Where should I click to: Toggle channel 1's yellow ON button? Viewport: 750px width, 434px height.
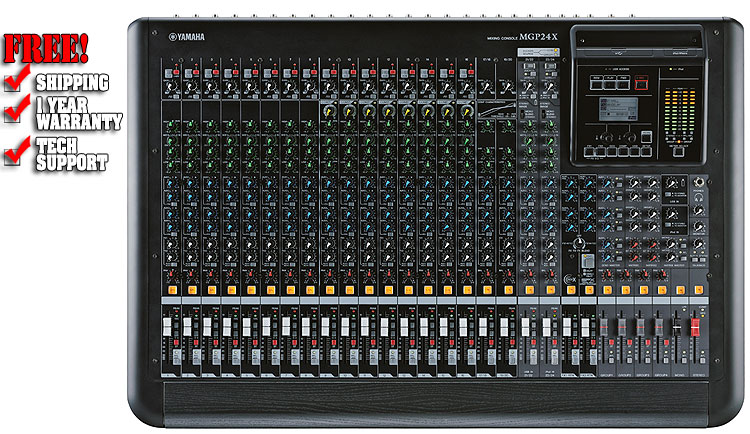click(172, 289)
